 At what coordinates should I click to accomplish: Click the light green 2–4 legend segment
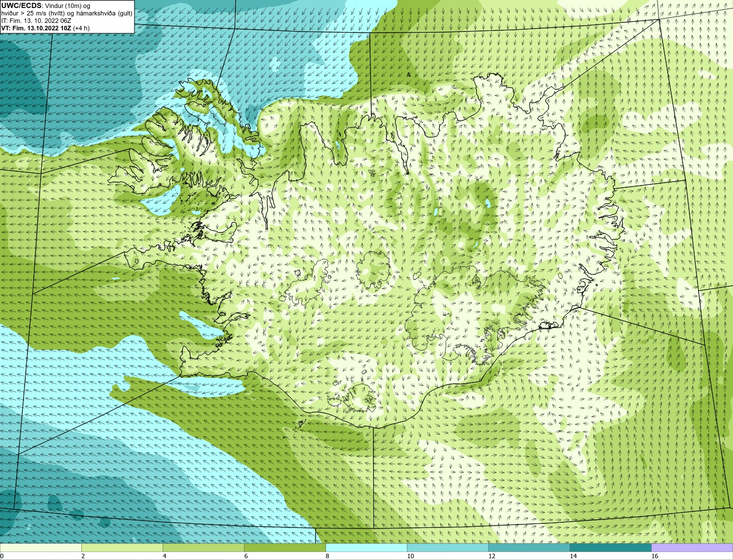(123, 548)
